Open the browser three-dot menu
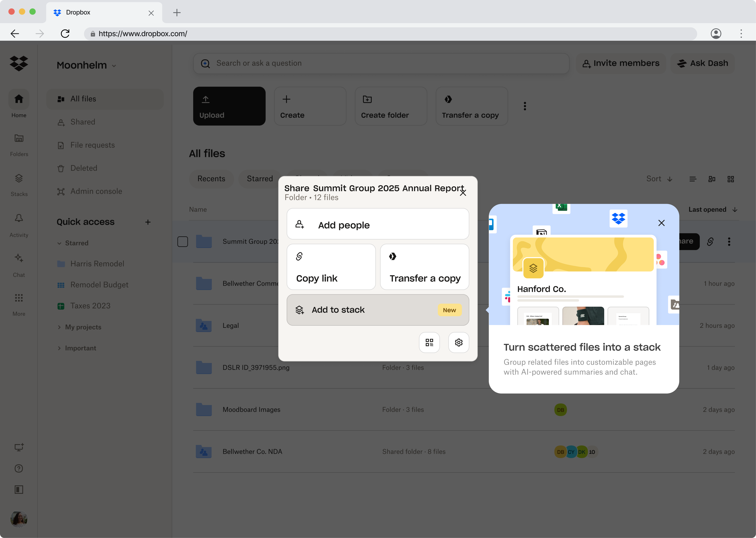Image resolution: width=756 pixels, height=538 pixels. point(741,33)
